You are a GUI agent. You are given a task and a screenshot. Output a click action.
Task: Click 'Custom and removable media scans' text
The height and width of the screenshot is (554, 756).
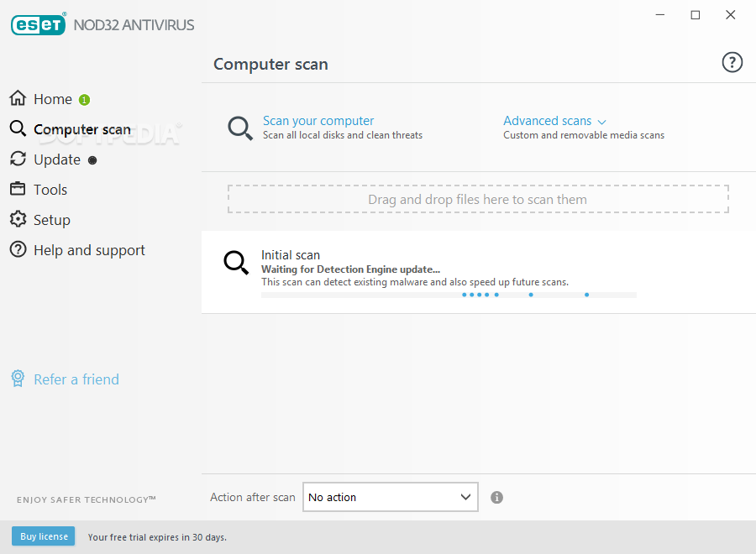(584, 135)
